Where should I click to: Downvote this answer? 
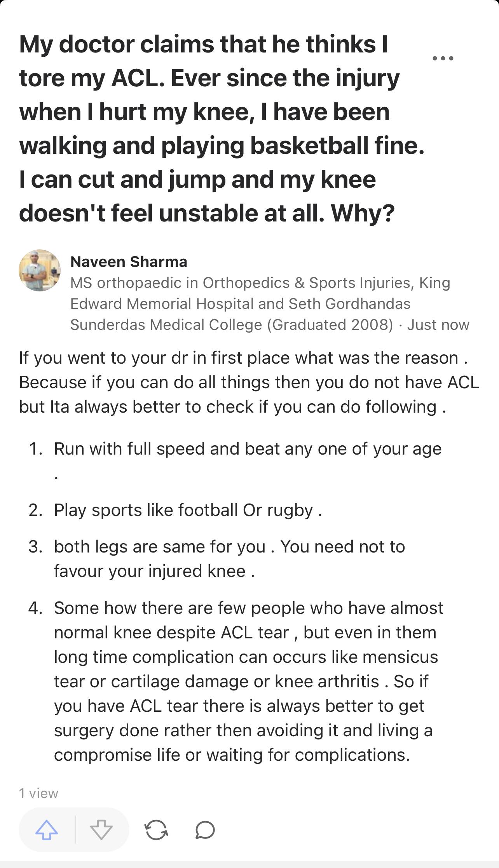click(x=101, y=830)
